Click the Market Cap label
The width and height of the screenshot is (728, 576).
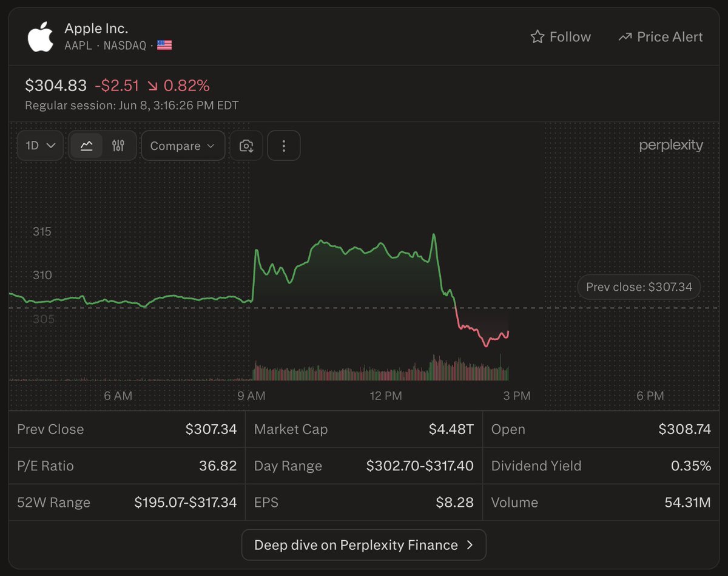point(291,429)
